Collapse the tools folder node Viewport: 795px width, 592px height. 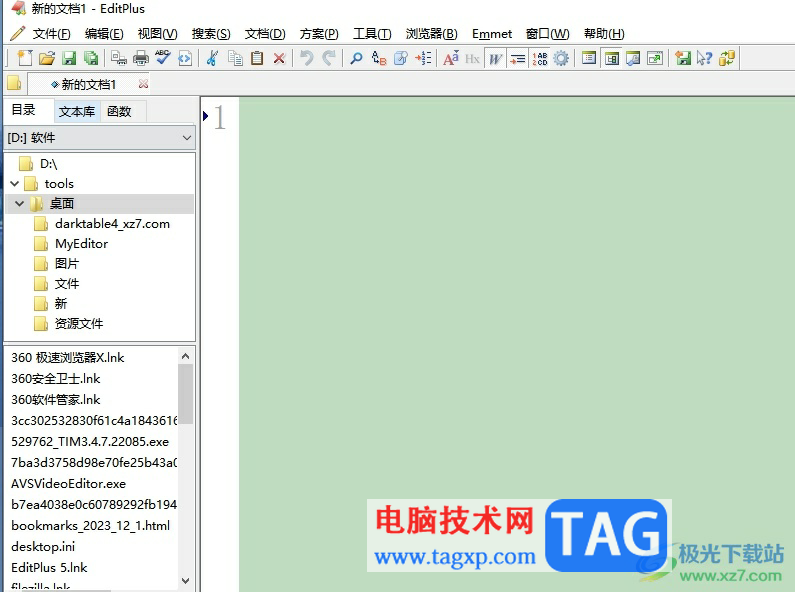tap(15, 183)
